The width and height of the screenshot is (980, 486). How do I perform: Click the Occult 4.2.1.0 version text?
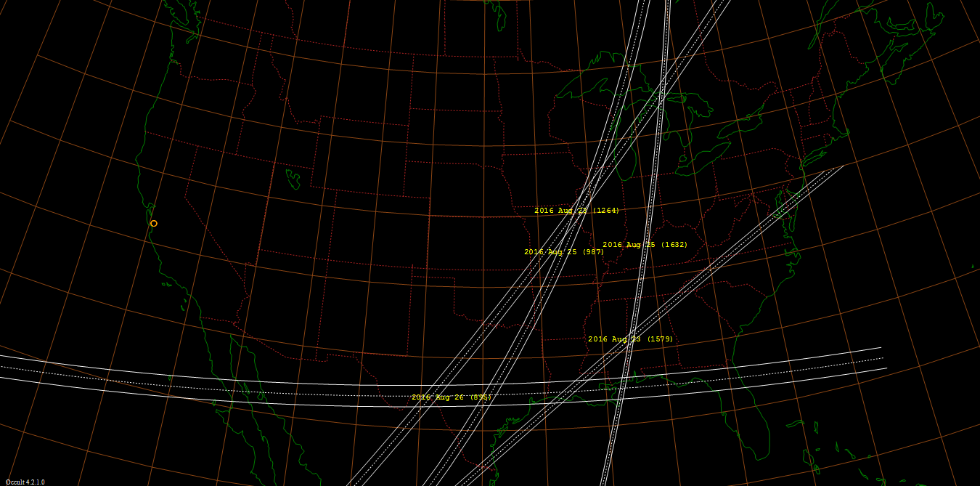(25, 482)
